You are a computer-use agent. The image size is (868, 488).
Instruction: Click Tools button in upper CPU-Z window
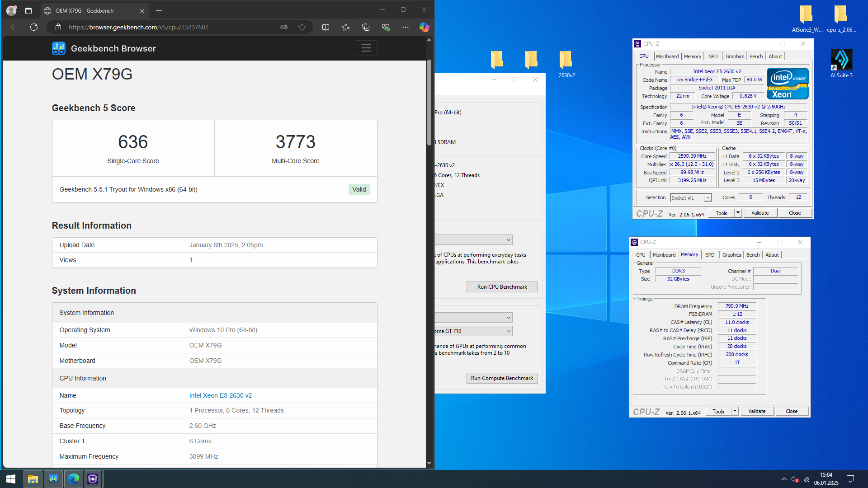click(722, 213)
